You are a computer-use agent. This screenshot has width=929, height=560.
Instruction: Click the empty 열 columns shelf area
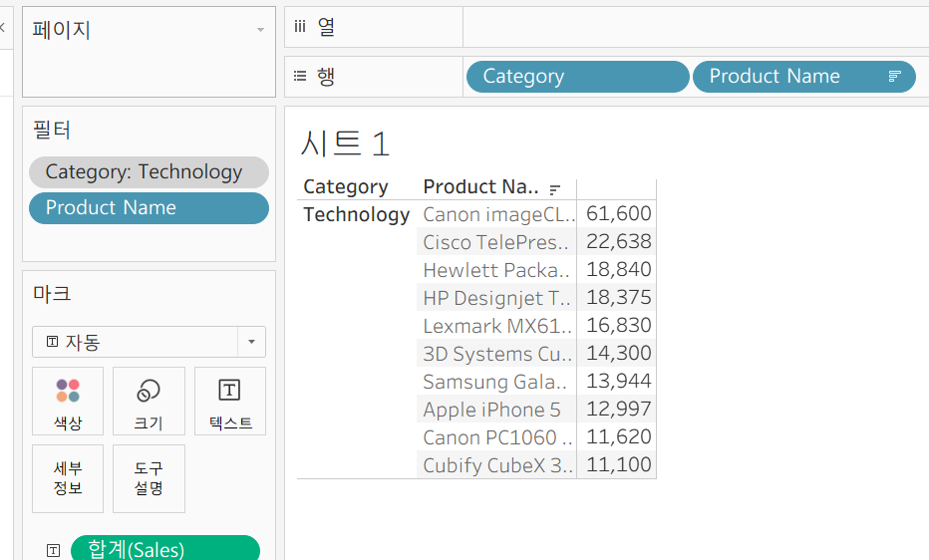click(696, 27)
